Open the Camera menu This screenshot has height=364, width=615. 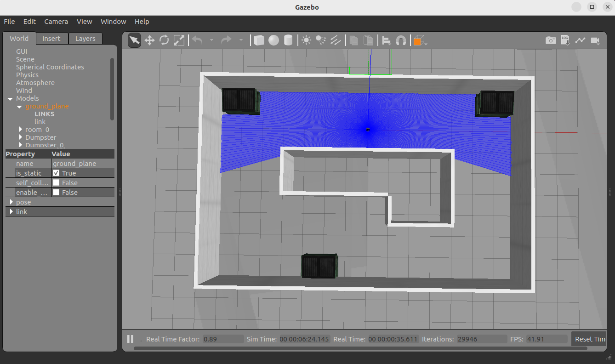coord(56,22)
